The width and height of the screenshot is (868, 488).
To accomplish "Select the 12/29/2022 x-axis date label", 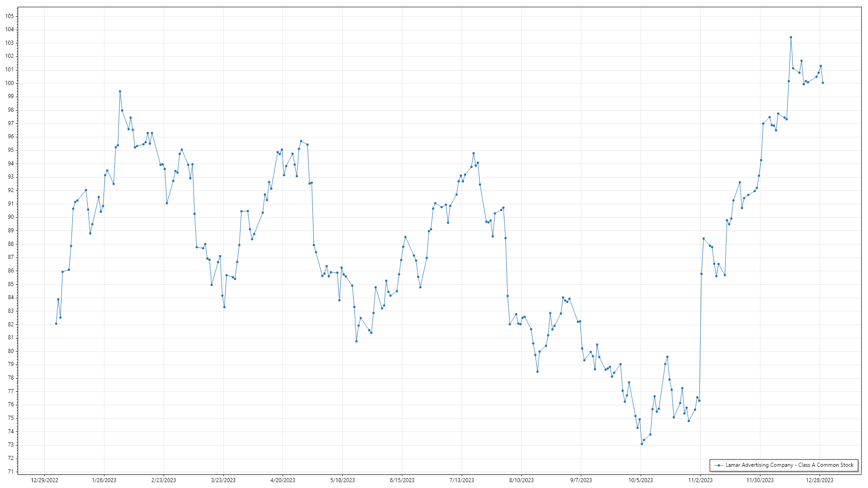I will click(x=44, y=480).
